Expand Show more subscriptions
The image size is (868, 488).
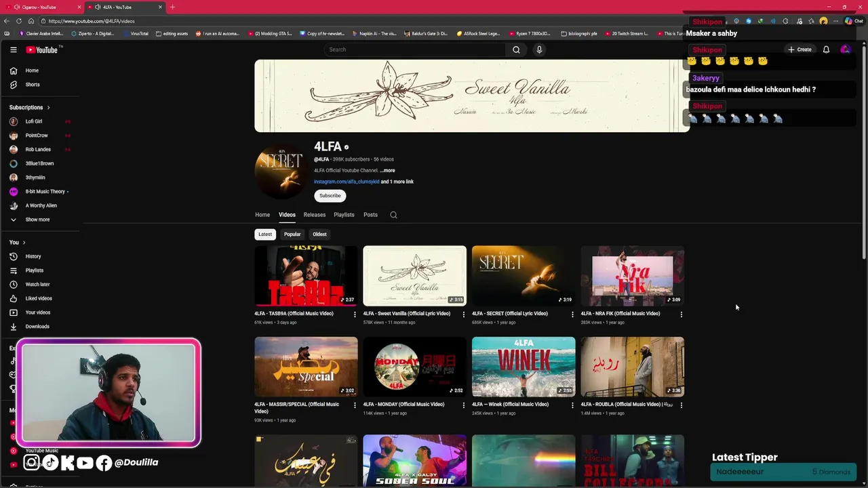coord(31,220)
